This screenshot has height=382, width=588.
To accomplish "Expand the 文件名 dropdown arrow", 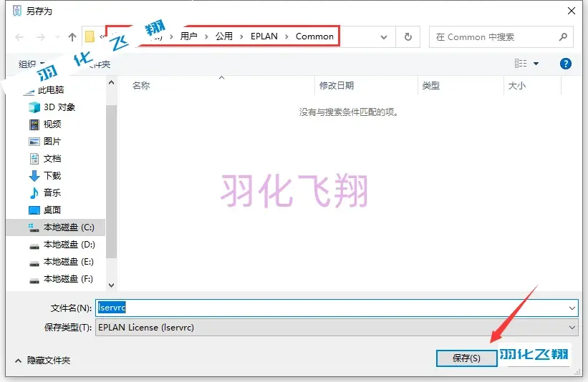I will click(x=572, y=308).
